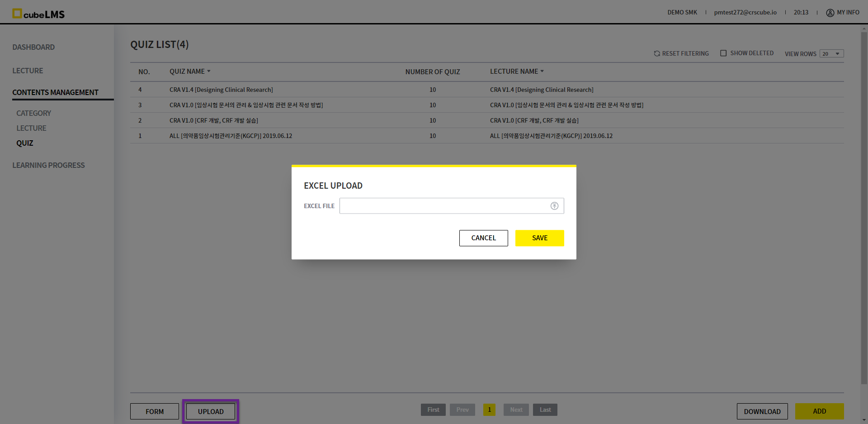Open the Dashboard menu item
The width and height of the screenshot is (868, 424).
(33, 47)
